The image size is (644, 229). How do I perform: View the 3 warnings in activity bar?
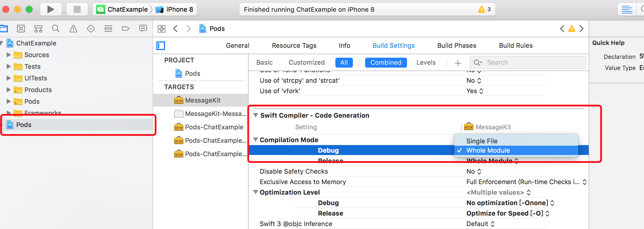coord(484,9)
